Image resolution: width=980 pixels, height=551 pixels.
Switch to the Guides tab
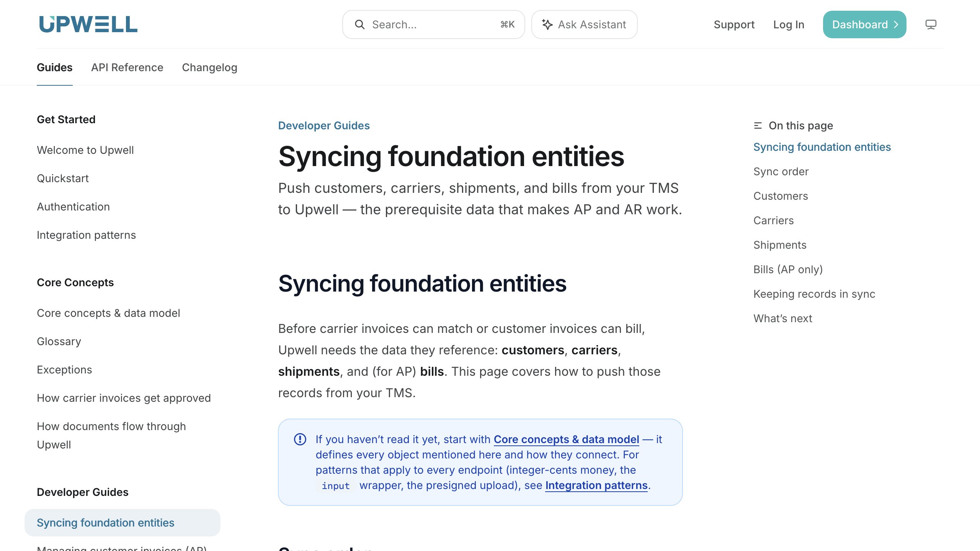point(54,67)
